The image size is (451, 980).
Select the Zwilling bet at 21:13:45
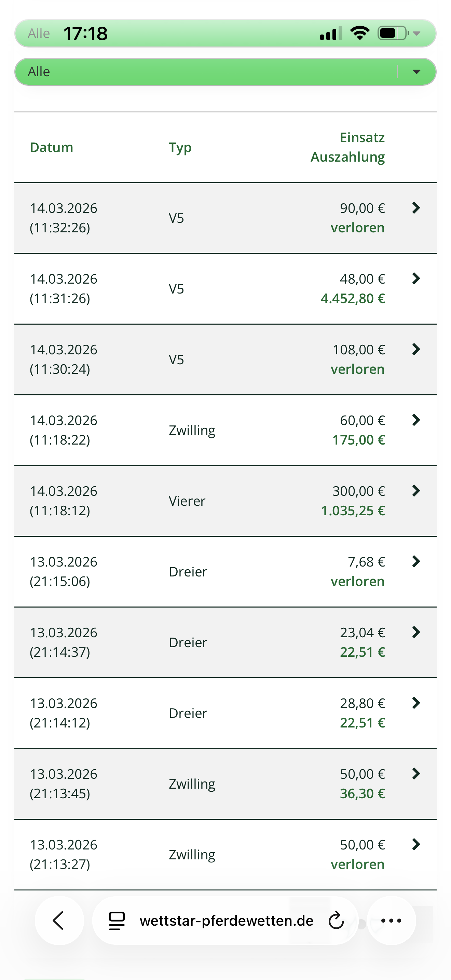225,784
